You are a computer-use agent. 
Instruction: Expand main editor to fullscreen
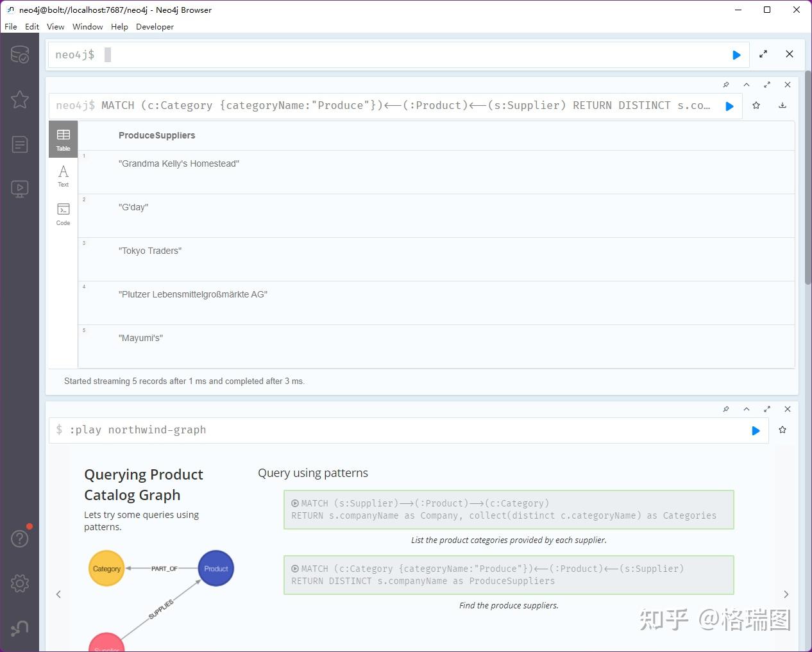(763, 54)
